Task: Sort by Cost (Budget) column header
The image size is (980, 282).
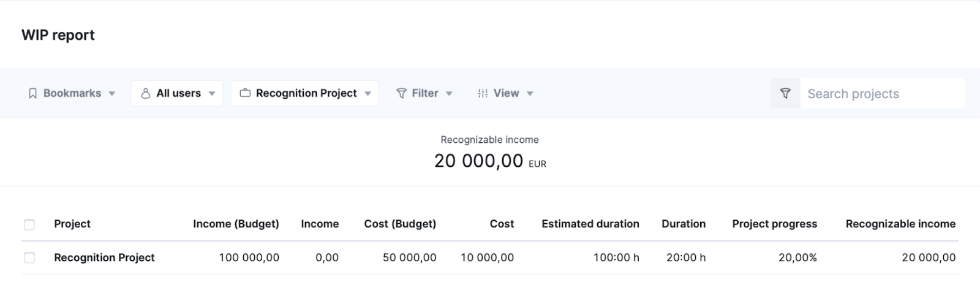Action: coord(400,224)
